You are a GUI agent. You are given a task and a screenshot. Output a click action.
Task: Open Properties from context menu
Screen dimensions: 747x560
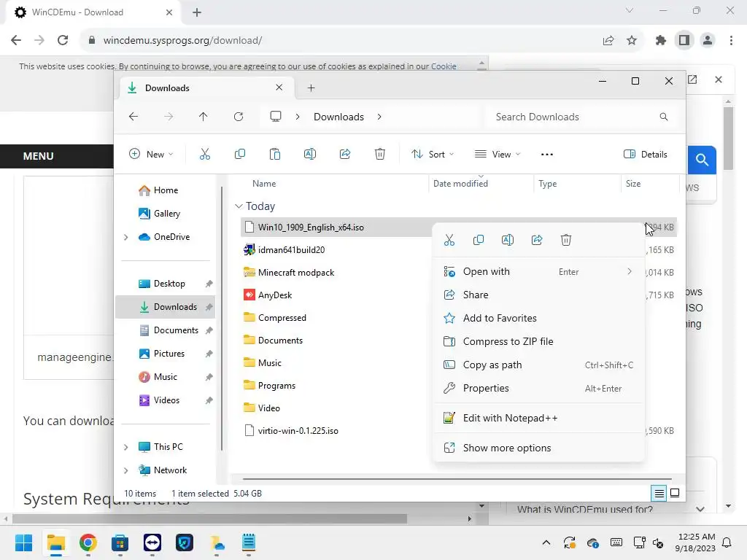[x=538, y=388]
